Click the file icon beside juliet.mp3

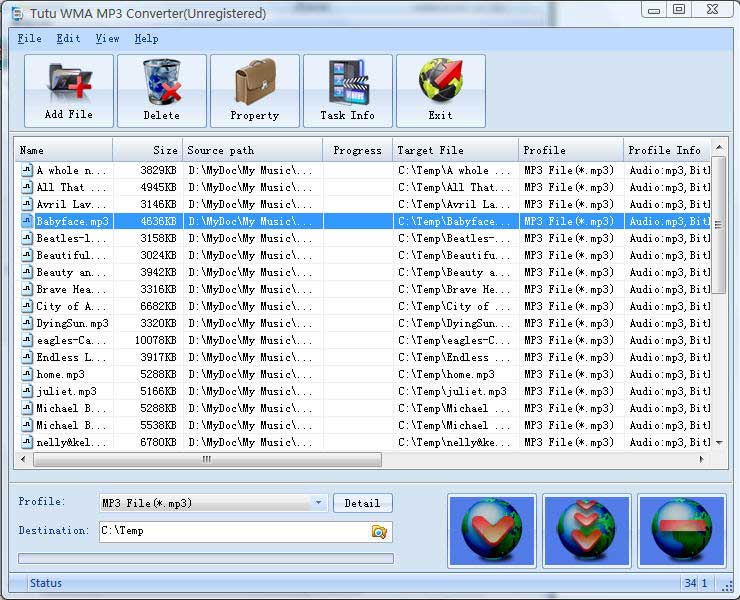click(x=27, y=391)
